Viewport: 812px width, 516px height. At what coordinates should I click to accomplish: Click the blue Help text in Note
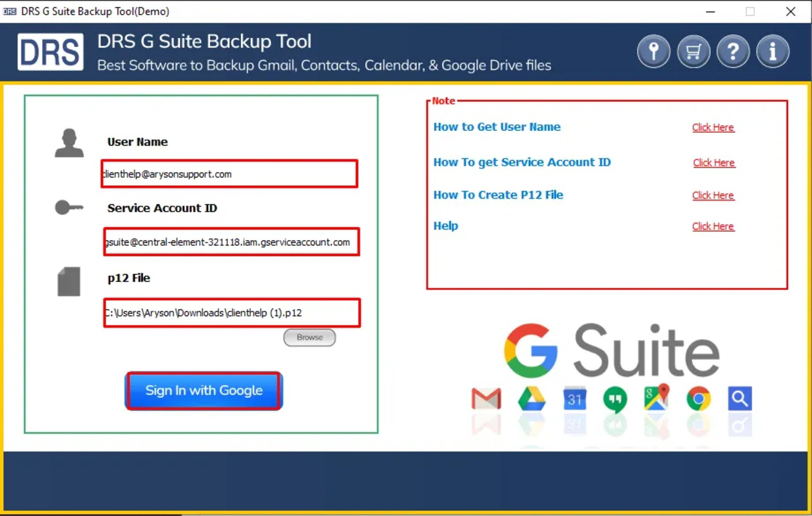tap(446, 226)
